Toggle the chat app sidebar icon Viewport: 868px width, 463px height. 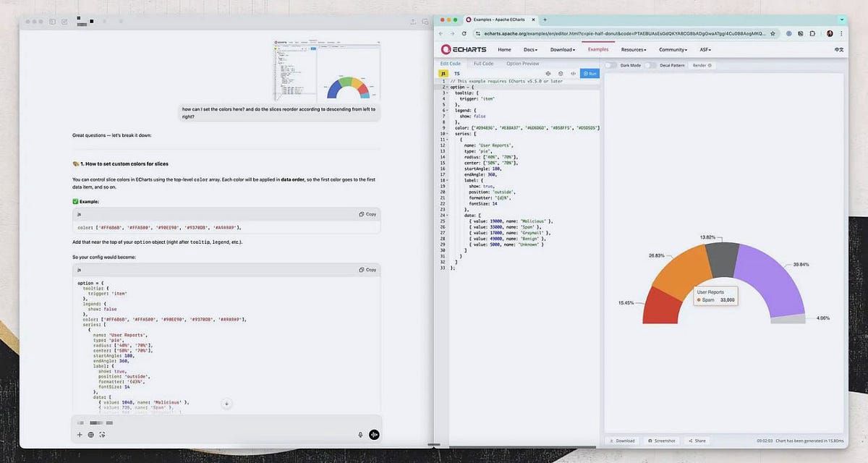(53, 22)
